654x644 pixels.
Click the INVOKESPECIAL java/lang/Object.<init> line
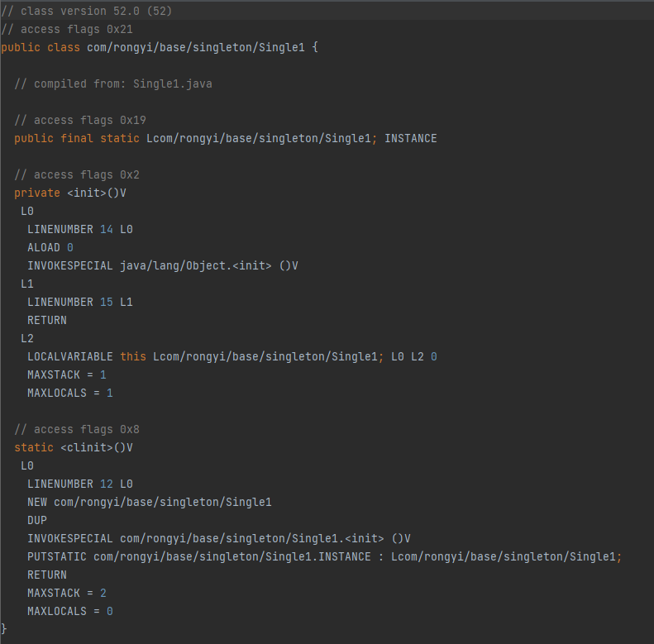tap(162, 265)
